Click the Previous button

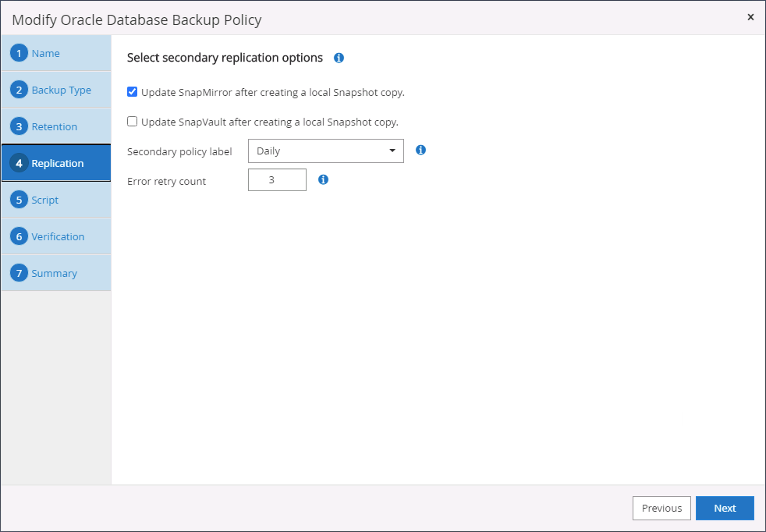[x=661, y=508]
